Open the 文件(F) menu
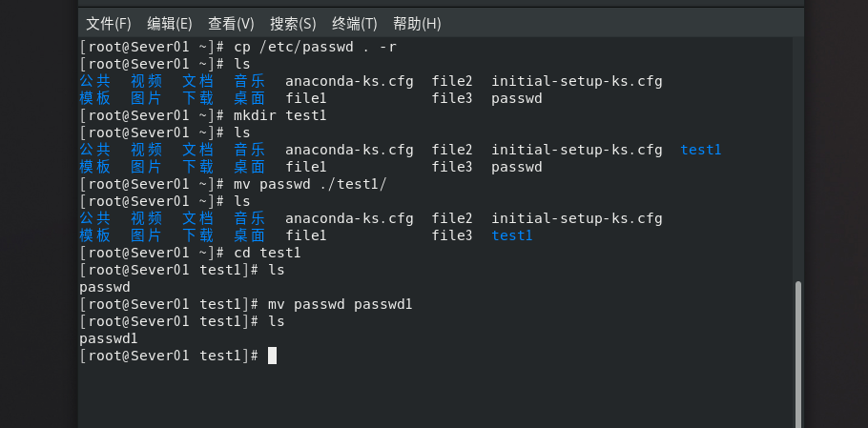868x428 pixels. [109, 23]
